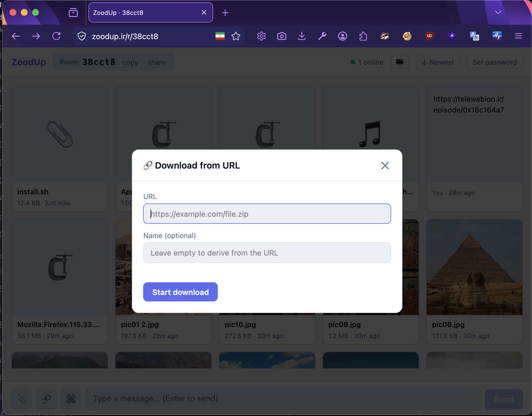The height and width of the screenshot is (416, 532).
Task: Click the URL input field
Action: coord(267,214)
